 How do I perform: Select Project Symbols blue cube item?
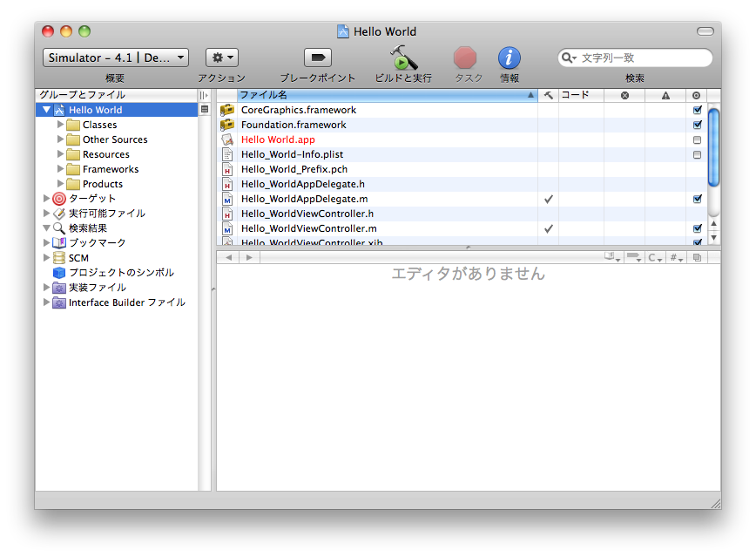tap(59, 273)
